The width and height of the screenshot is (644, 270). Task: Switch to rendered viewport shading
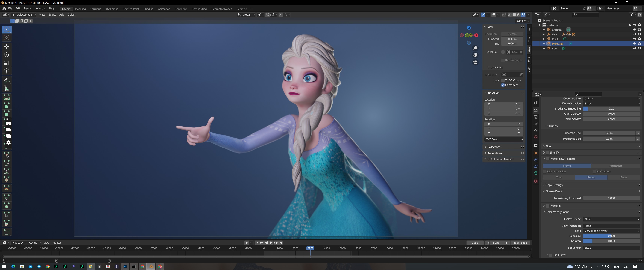pyautogui.click(x=523, y=15)
